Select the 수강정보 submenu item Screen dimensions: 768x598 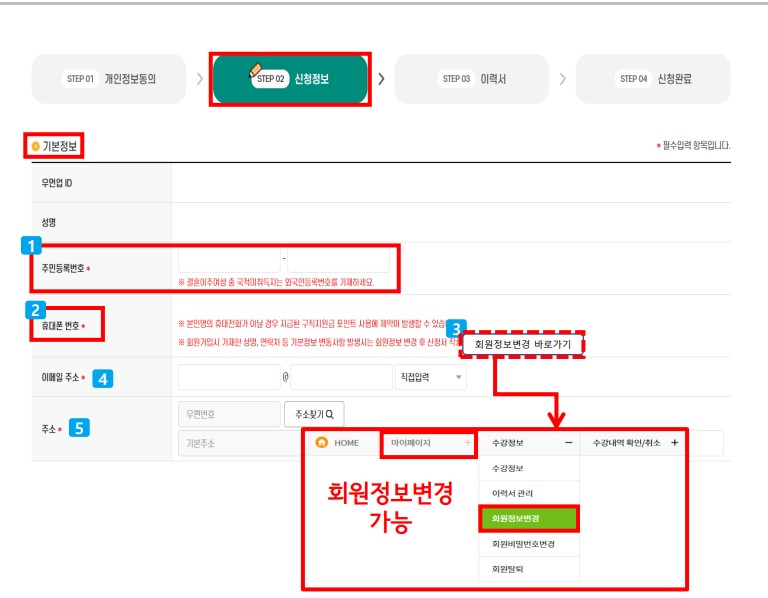tap(529, 468)
